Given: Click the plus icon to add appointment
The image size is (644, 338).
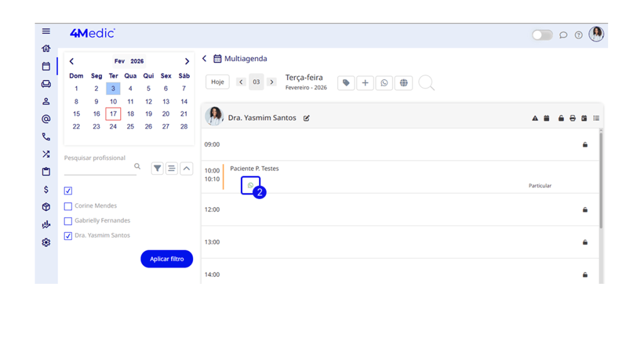Looking at the screenshot, I should 365,83.
